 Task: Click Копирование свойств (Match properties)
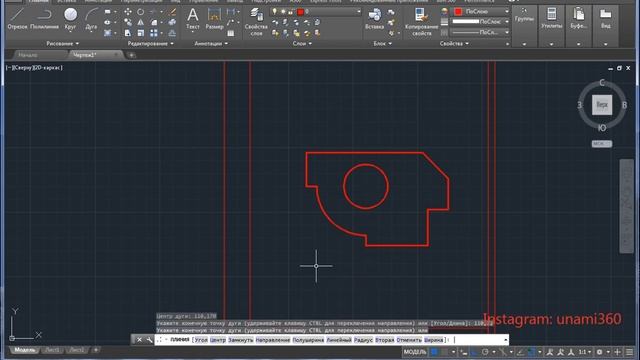click(421, 21)
